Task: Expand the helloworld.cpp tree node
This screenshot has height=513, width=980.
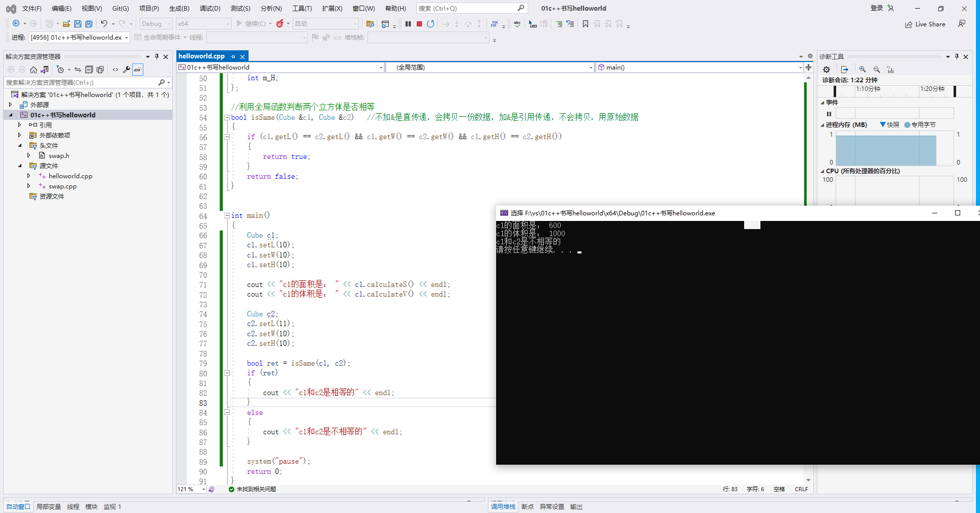Action: point(28,176)
